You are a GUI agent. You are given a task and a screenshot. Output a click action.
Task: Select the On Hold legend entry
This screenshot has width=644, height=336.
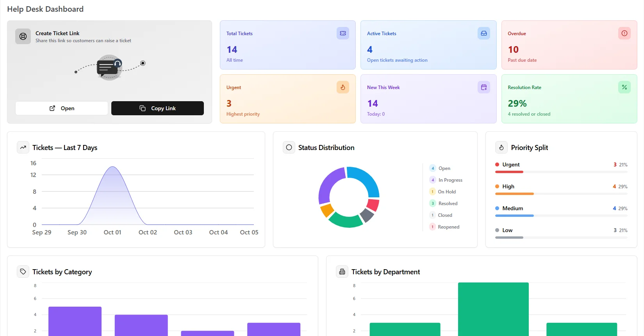click(442, 192)
